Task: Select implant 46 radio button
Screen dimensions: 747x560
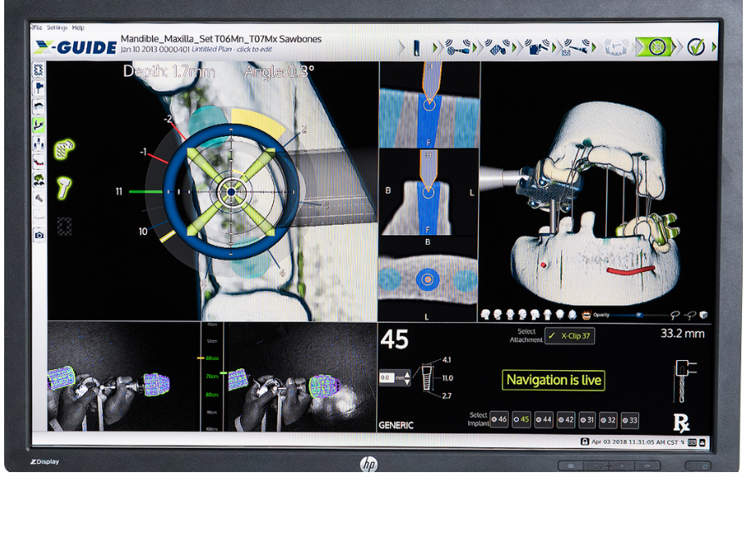Action: 499,420
